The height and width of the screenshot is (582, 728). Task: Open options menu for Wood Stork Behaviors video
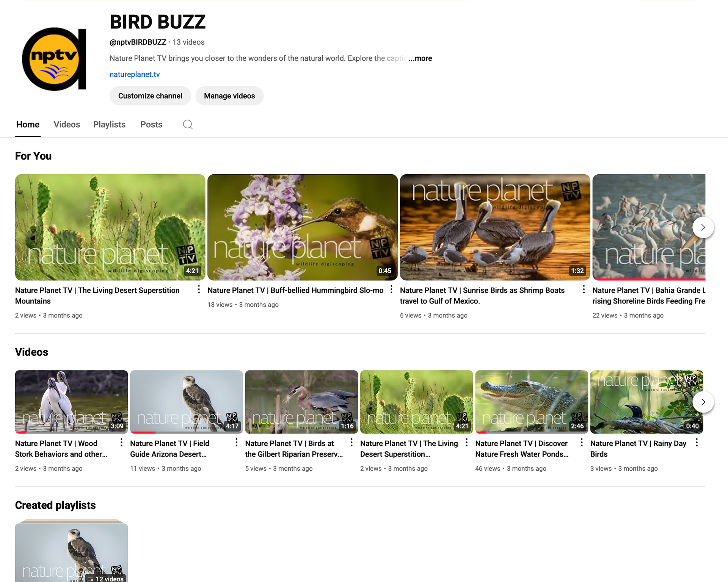(121, 443)
